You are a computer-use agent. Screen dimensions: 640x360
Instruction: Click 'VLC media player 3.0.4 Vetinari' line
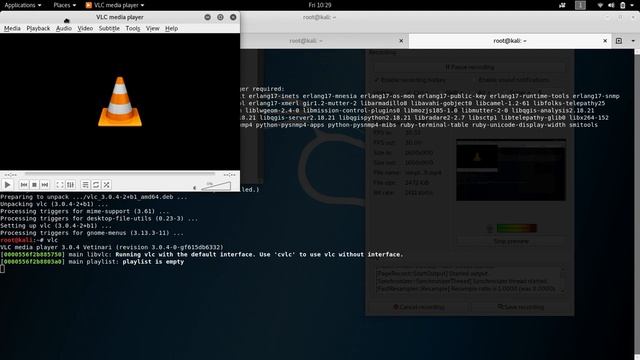[x=112, y=247]
